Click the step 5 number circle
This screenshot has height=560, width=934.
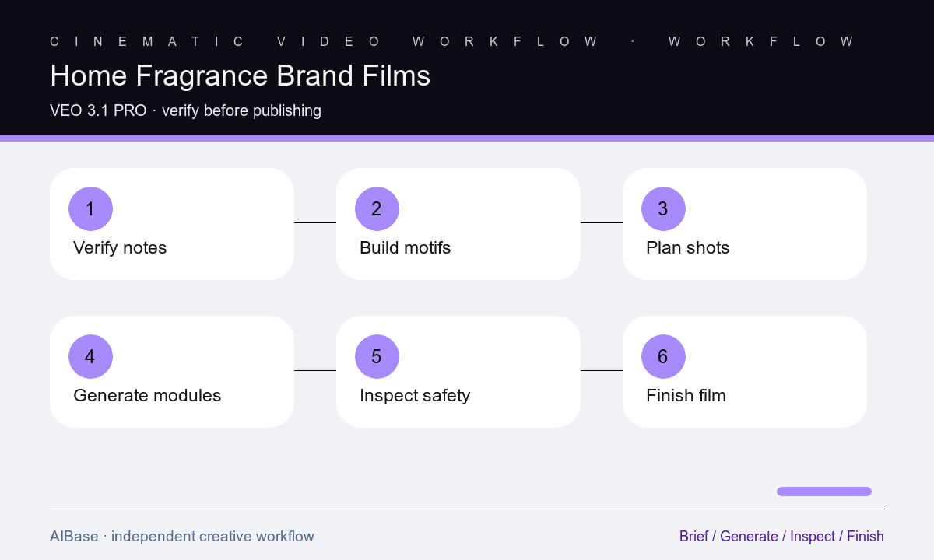click(x=377, y=356)
